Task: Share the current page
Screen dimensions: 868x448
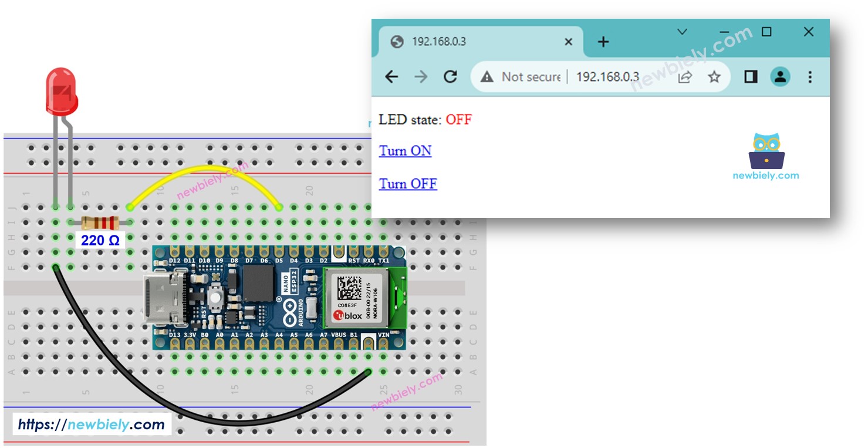Action: [x=685, y=76]
